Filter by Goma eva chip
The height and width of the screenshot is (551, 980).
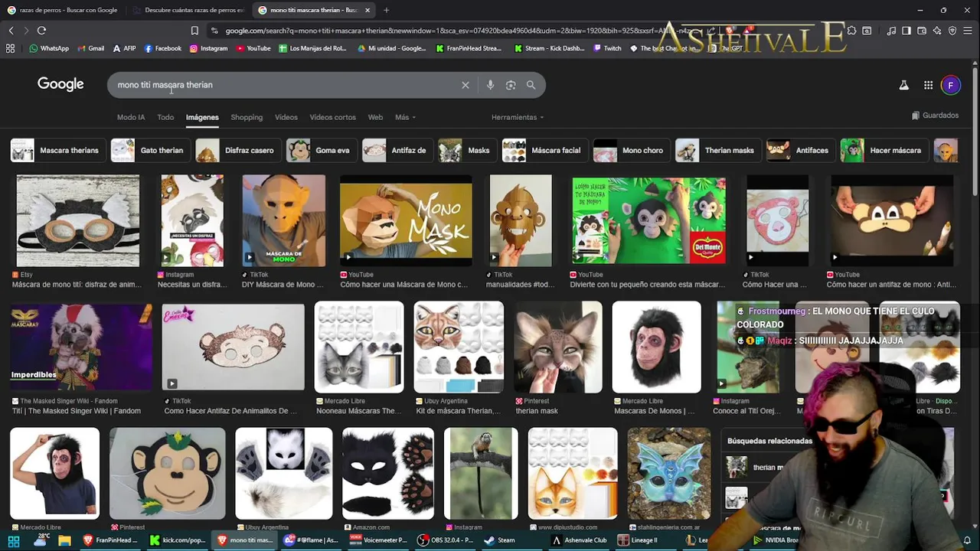coord(320,150)
